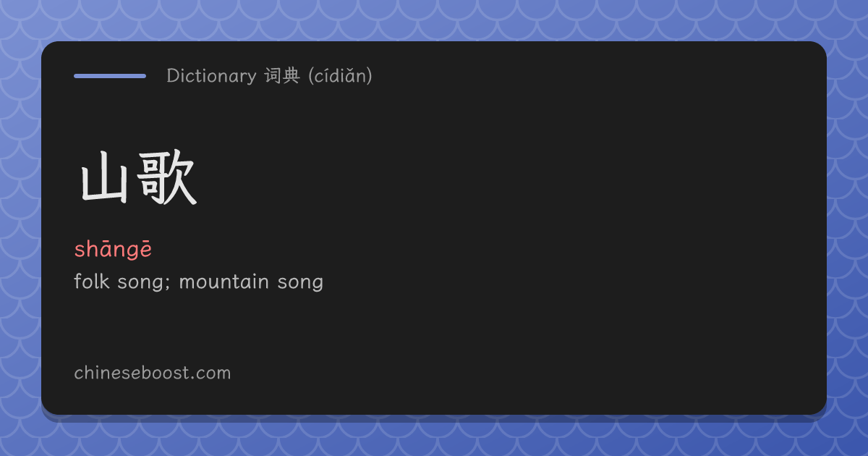This screenshot has height=456, width=868.
Task: Click the phrase folk song
Action: (x=119, y=282)
